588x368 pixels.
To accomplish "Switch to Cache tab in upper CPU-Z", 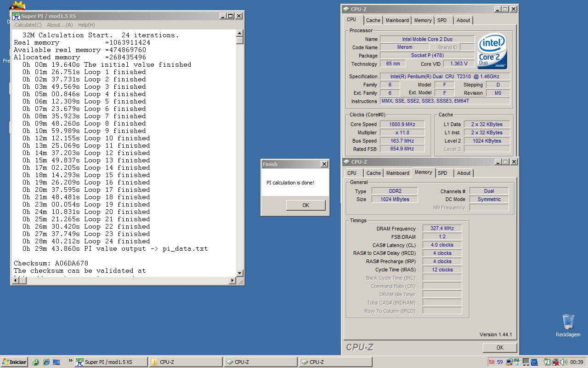I will 373,20.
